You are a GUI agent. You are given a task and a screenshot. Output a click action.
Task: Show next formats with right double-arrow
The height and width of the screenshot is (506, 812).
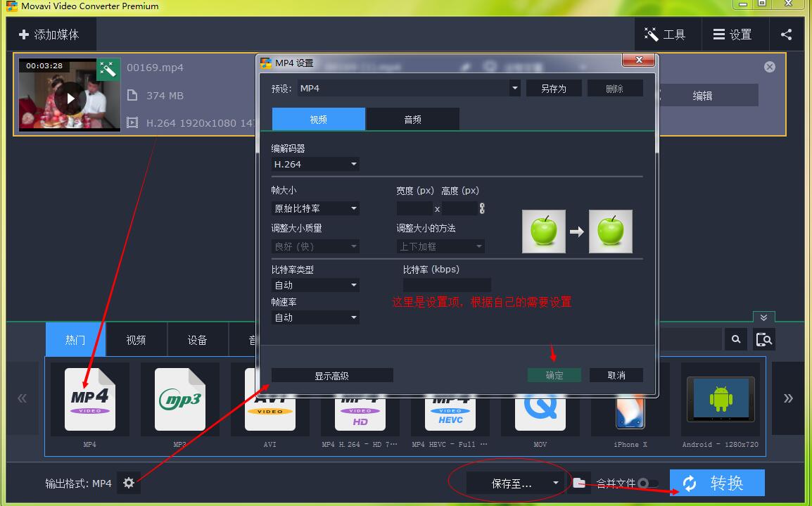(x=788, y=398)
